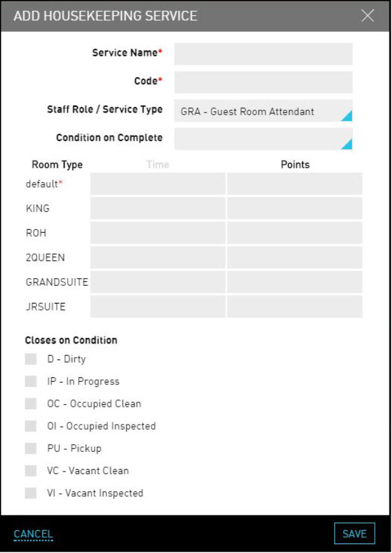Viewport: 392px width, 553px height.
Task: Click the default room type Time field
Action: pos(157,184)
